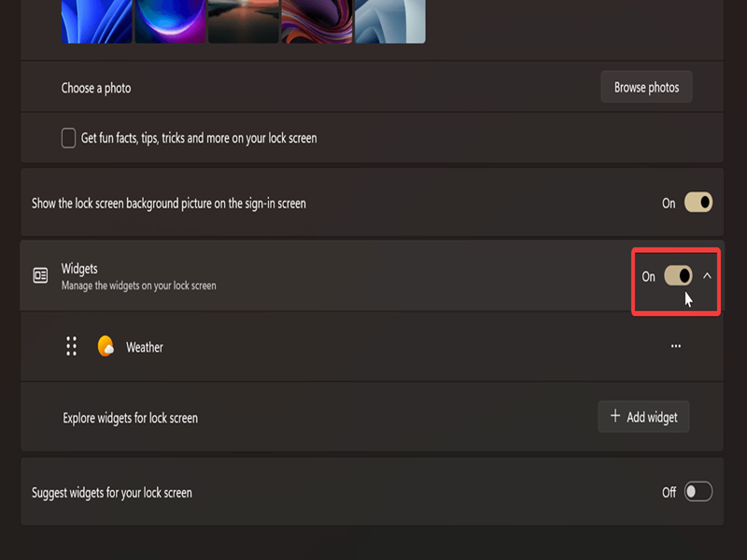Click the Weather widget name
The image size is (747, 560).
point(145,347)
